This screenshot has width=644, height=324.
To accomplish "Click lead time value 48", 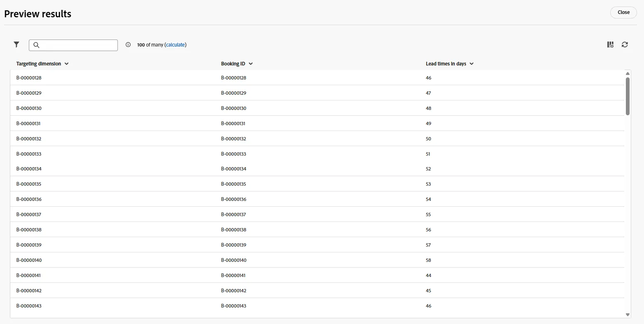I will (x=429, y=108).
